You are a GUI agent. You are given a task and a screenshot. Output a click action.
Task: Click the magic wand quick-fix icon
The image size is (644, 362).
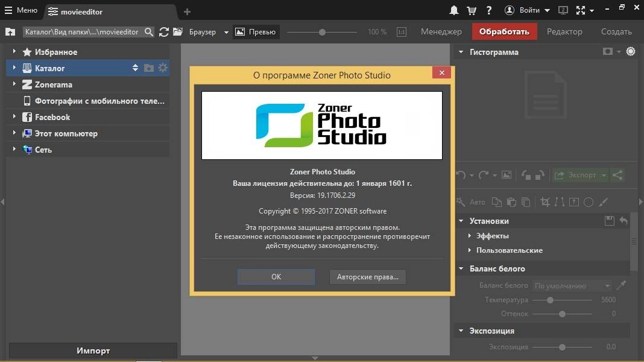click(461, 202)
